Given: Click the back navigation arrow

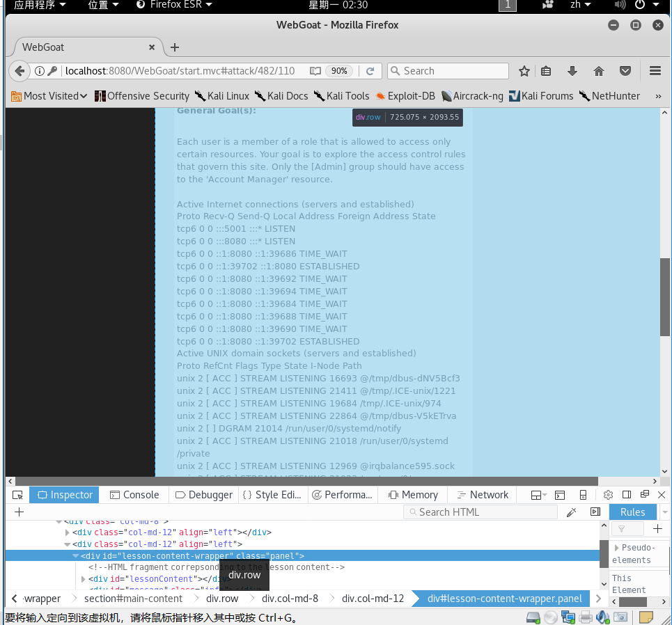Looking at the screenshot, I should point(19,71).
